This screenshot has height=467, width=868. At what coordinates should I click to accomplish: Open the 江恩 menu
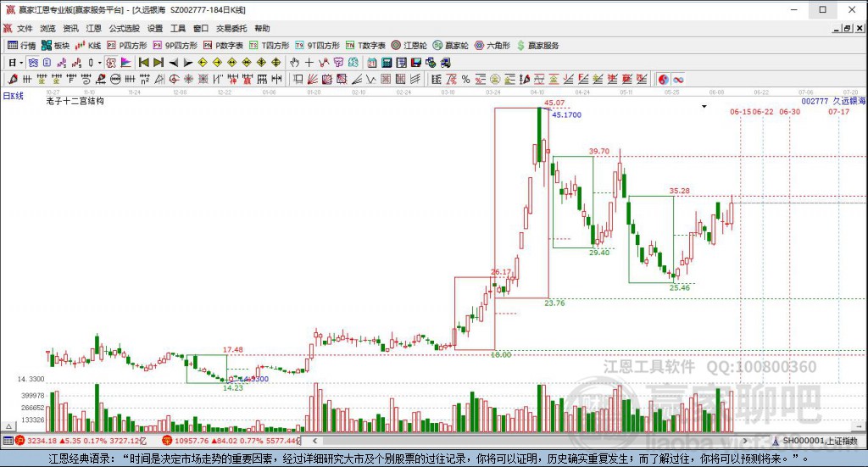coord(93,28)
